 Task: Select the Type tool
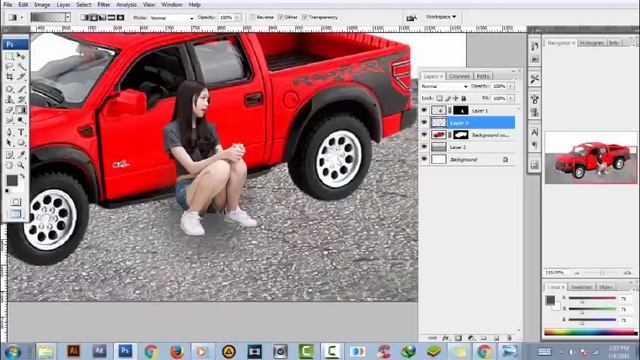point(21,132)
